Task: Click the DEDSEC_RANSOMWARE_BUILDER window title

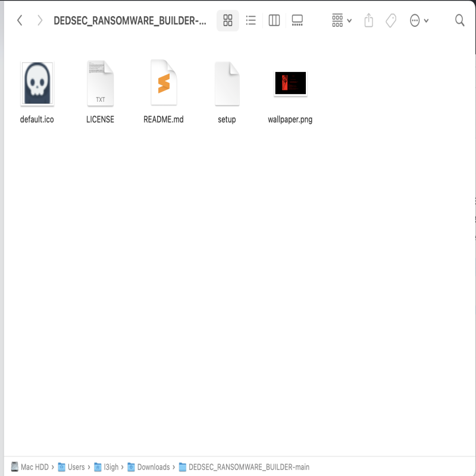Action: [130, 21]
